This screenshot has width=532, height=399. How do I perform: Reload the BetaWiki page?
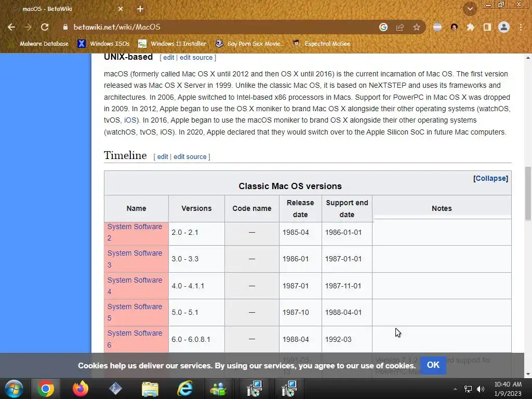pyautogui.click(x=45, y=27)
